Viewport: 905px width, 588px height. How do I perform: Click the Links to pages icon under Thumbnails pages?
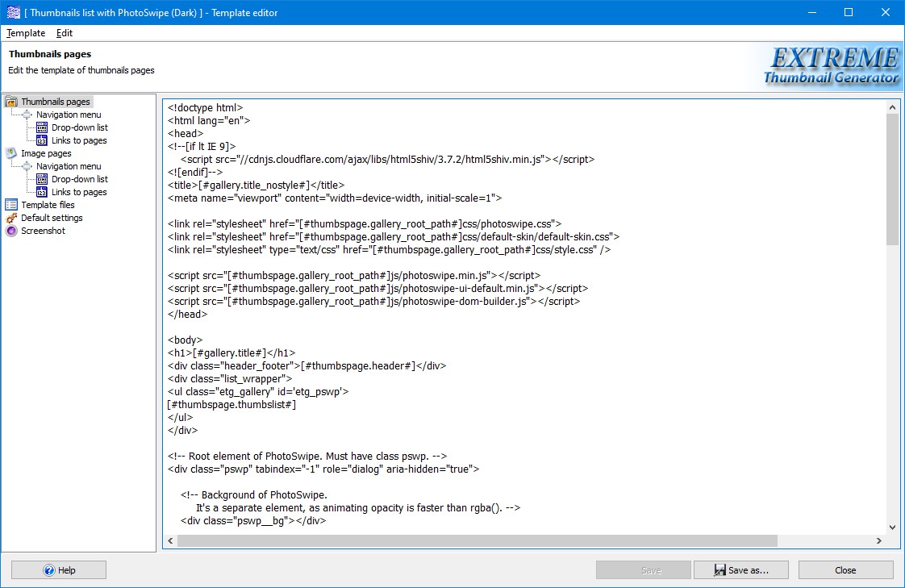point(42,140)
